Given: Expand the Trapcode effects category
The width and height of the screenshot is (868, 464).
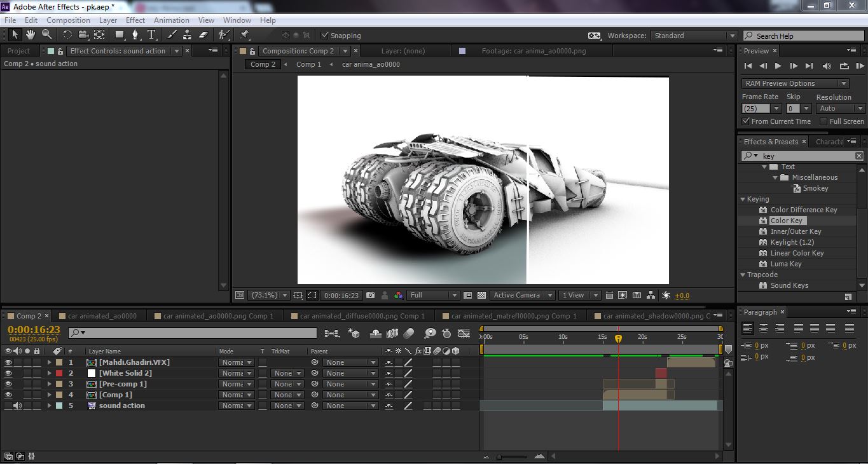Looking at the screenshot, I should point(743,275).
